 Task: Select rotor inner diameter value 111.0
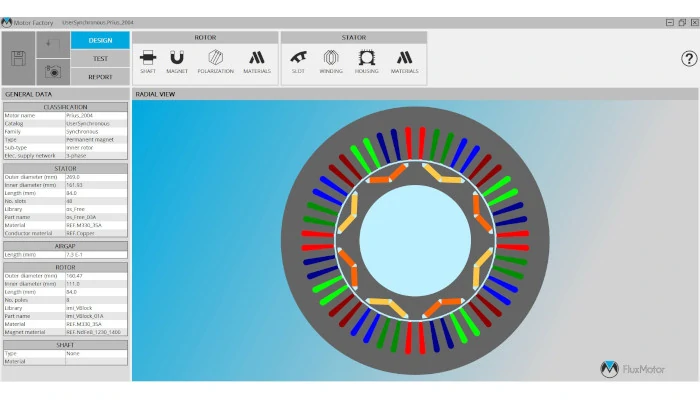96,284
